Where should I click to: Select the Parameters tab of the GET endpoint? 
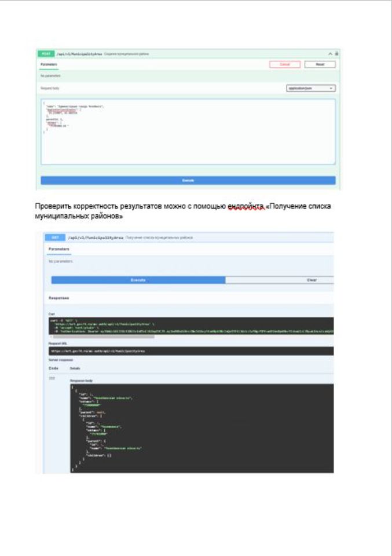tap(59, 249)
